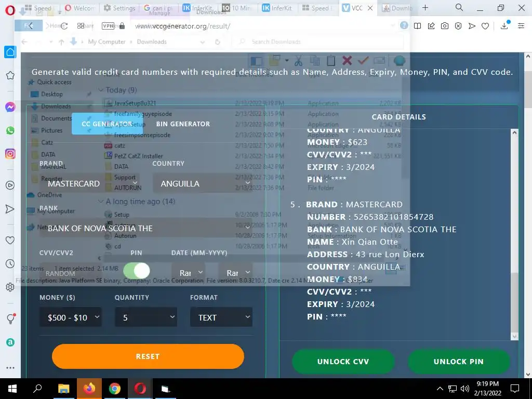
Task: Open Messenger from the Opera sidebar
Action: click(x=10, y=107)
